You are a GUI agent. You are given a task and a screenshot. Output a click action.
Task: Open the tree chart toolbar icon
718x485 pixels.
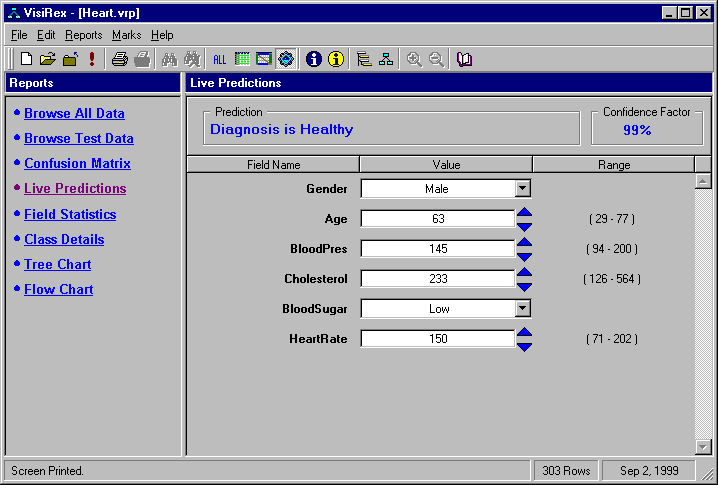coord(364,59)
